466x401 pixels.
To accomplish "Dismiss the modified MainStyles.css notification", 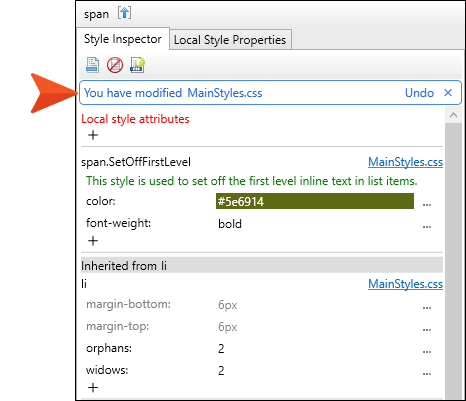I will (x=448, y=93).
